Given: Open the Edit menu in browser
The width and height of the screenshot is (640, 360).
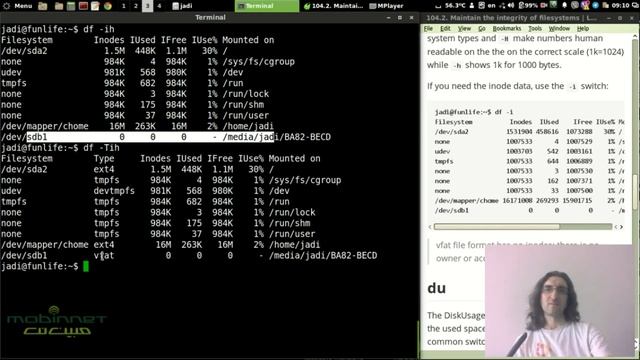Looking at the screenshot, I should [445, 29].
